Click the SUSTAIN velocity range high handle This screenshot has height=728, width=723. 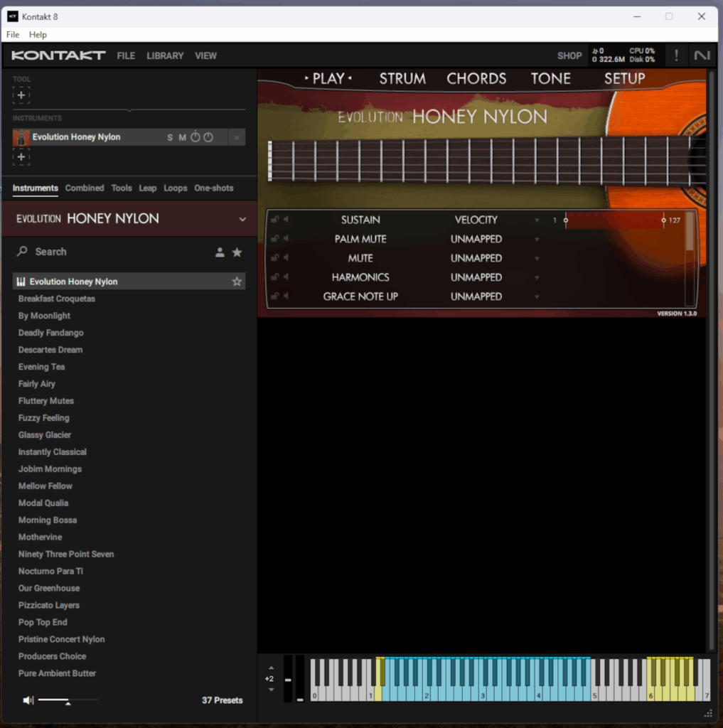(663, 220)
